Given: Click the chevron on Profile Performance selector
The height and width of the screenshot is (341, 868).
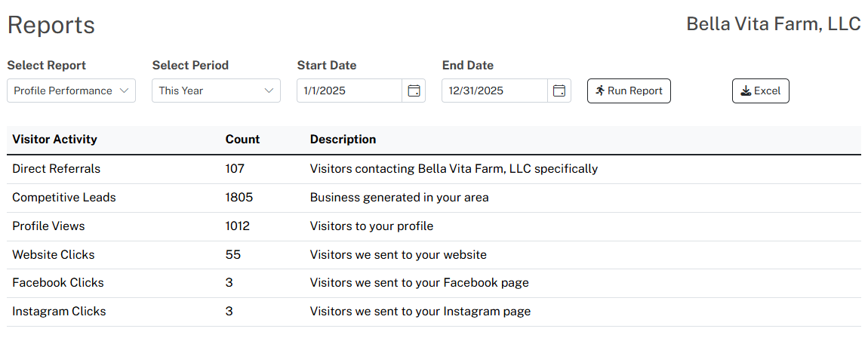Looking at the screenshot, I should click(124, 91).
